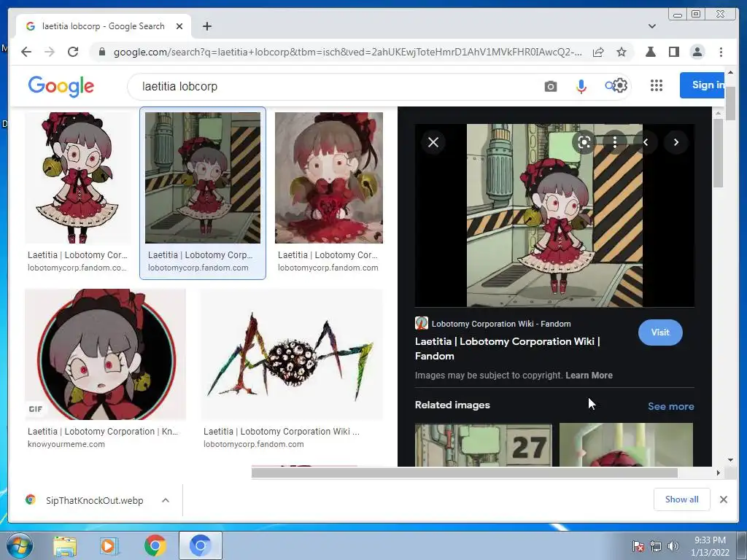Open Windows Explorer from the taskbar

65,545
